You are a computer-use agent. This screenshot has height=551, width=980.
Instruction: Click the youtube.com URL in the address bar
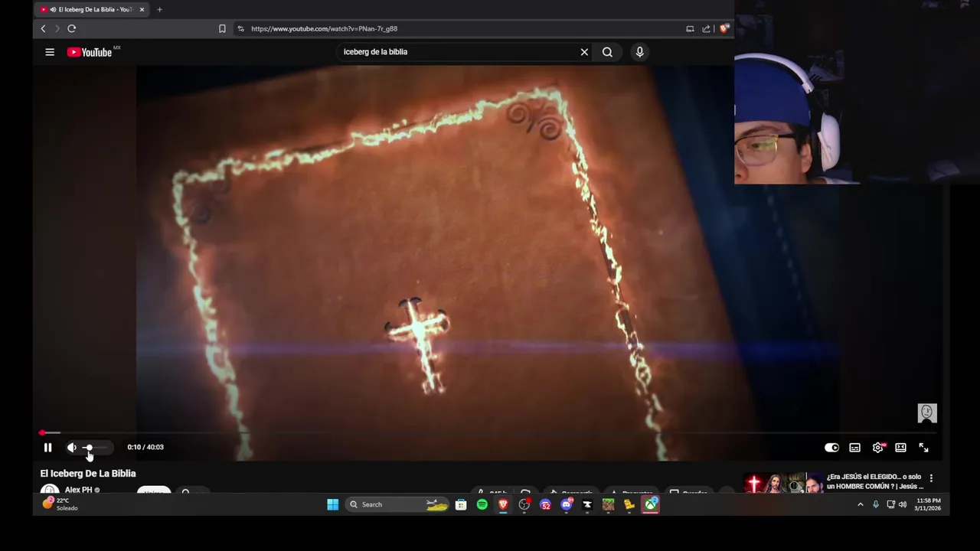(x=324, y=28)
